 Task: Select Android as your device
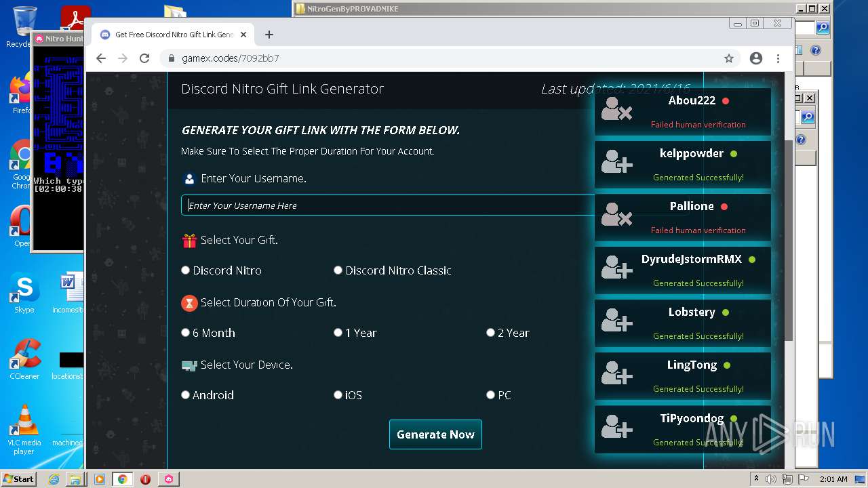[x=185, y=395]
